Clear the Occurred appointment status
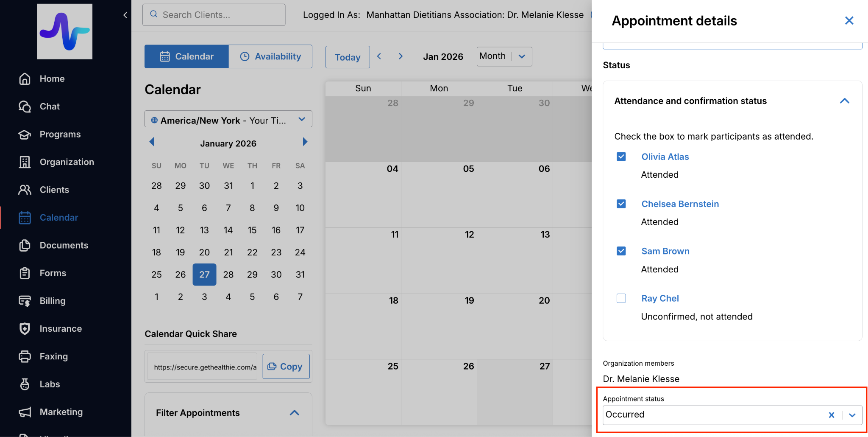The width and height of the screenshot is (868, 437). [832, 415]
